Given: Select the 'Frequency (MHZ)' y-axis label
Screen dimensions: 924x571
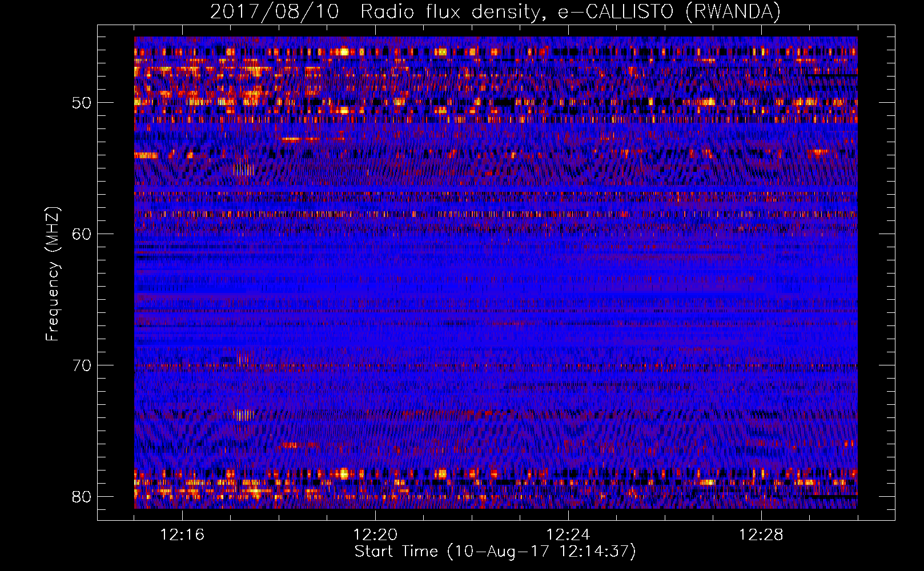Looking at the screenshot, I should point(52,274).
